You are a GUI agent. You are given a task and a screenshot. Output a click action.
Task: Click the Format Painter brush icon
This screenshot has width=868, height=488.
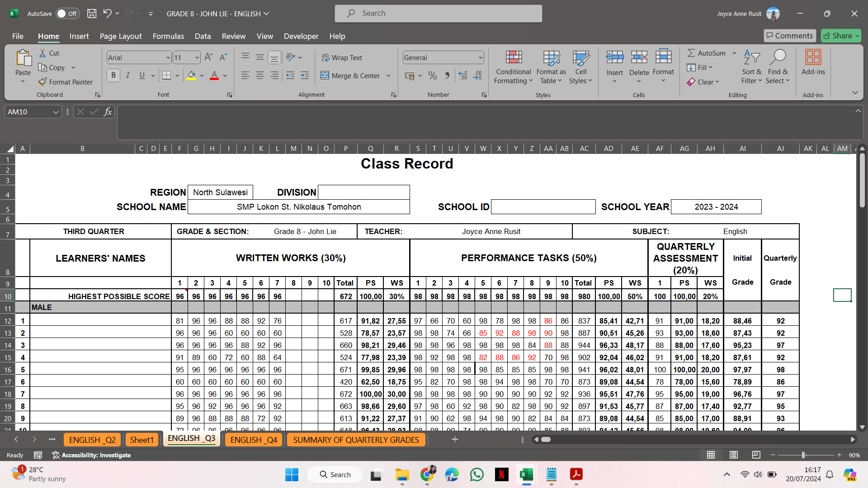43,82
